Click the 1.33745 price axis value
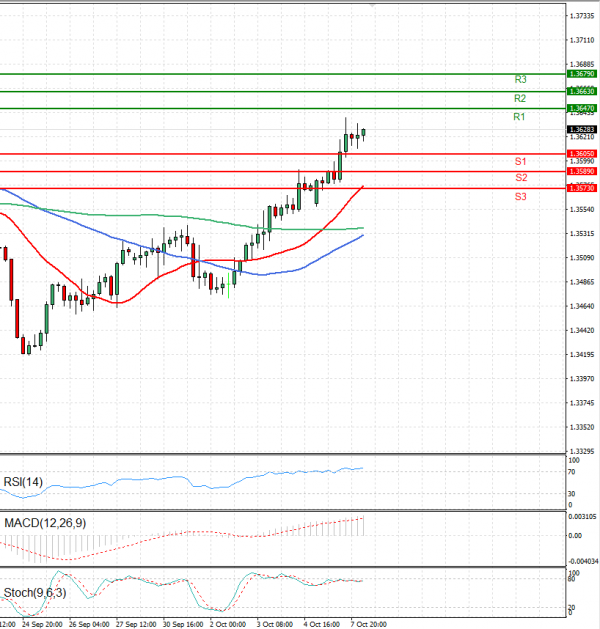The width and height of the screenshot is (600, 629). point(582,403)
